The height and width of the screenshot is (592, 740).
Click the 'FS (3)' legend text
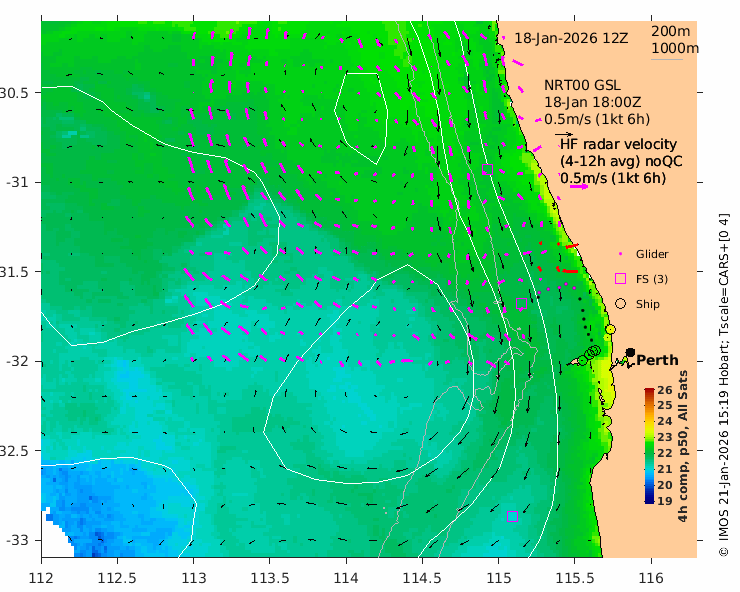pos(652,279)
